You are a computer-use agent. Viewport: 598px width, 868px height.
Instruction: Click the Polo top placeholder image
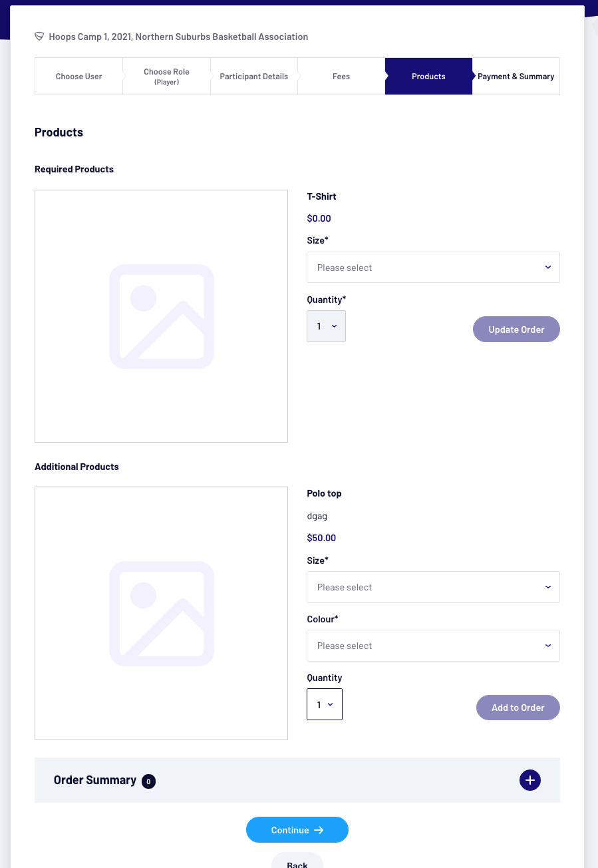tap(161, 613)
